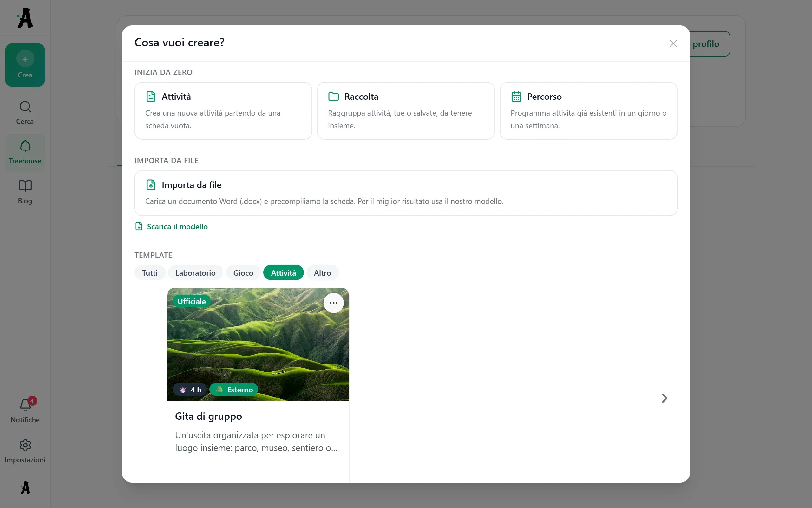The height and width of the screenshot is (508, 812).
Task: Show next templates with the right chevron
Action: coord(665,398)
